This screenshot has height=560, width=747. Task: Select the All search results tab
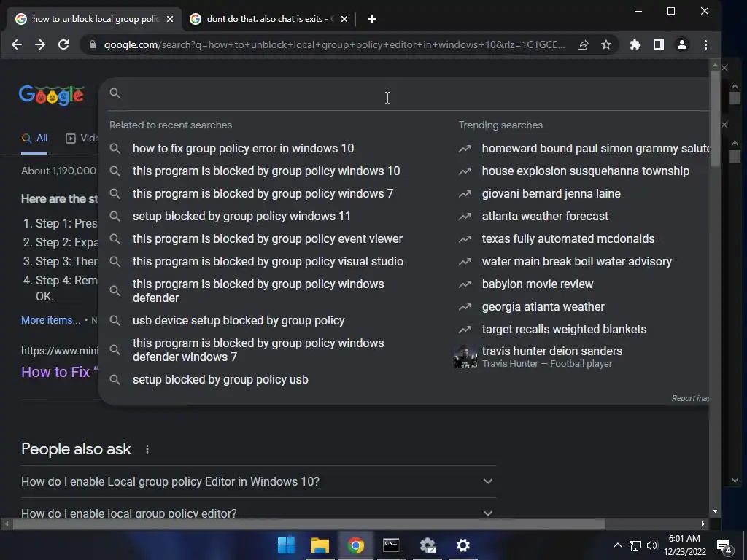click(x=35, y=138)
